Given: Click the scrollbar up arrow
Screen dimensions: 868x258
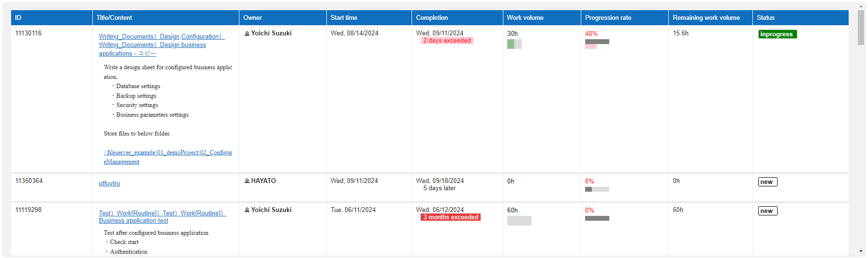Looking at the screenshot, I should [x=861, y=7].
